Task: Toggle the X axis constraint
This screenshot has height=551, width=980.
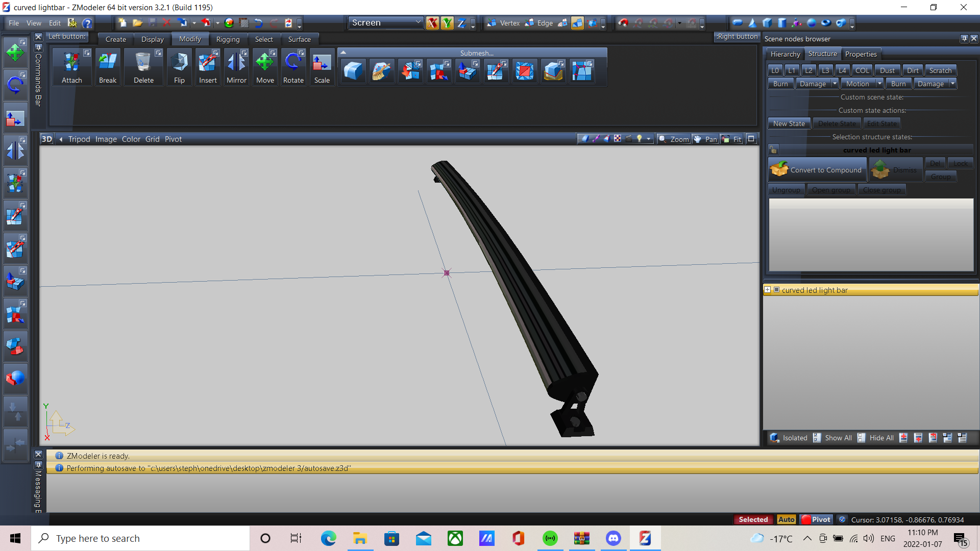Action: click(432, 23)
